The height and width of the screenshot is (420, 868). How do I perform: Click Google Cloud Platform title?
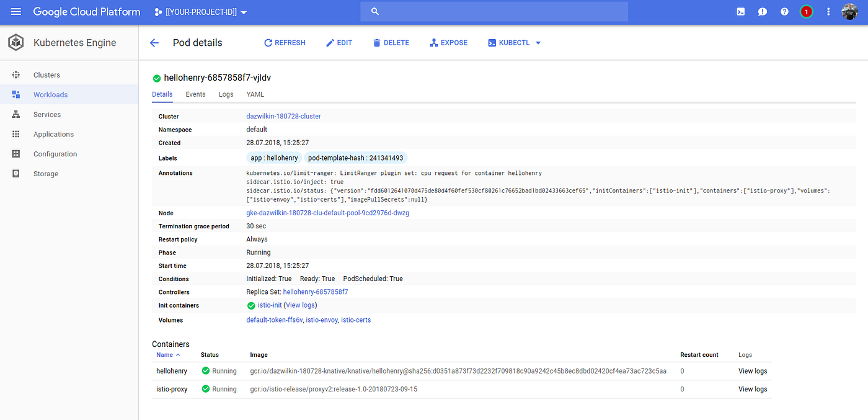[x=87, y=12]
